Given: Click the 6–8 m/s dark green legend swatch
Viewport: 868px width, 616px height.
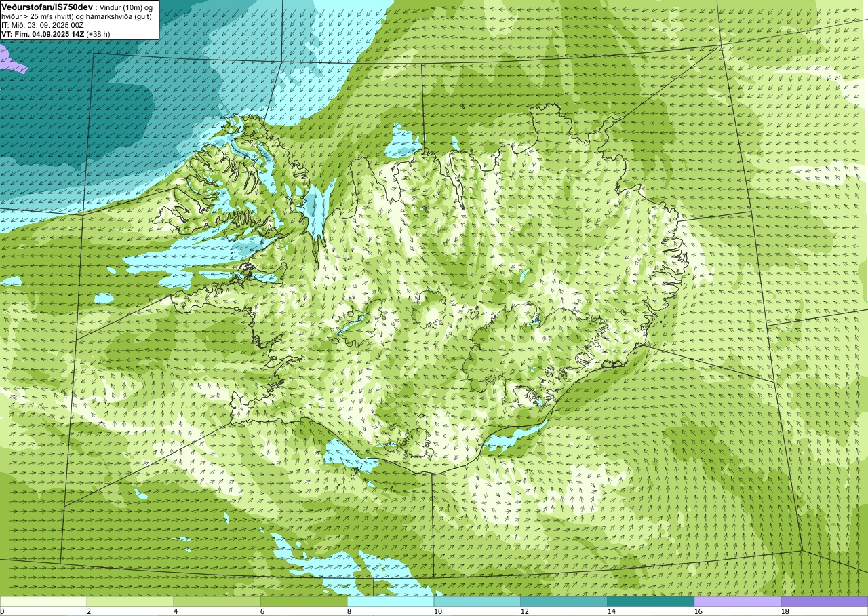Looking at the screenshot, I should click(304, 601).
